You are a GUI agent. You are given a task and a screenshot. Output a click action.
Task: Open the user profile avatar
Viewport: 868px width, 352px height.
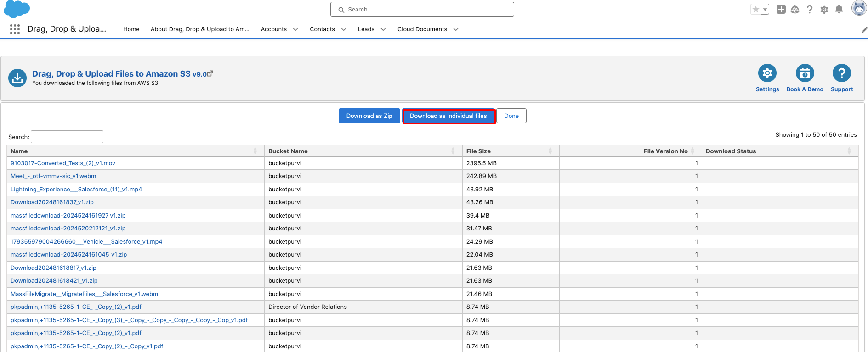pos(859,8)
